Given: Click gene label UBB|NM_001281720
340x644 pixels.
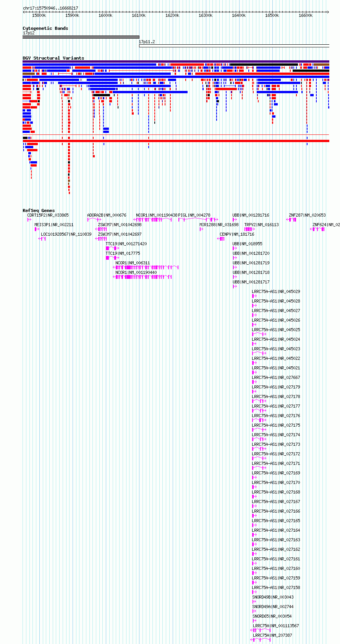Looking at the screenshot, I should [251, 253].
